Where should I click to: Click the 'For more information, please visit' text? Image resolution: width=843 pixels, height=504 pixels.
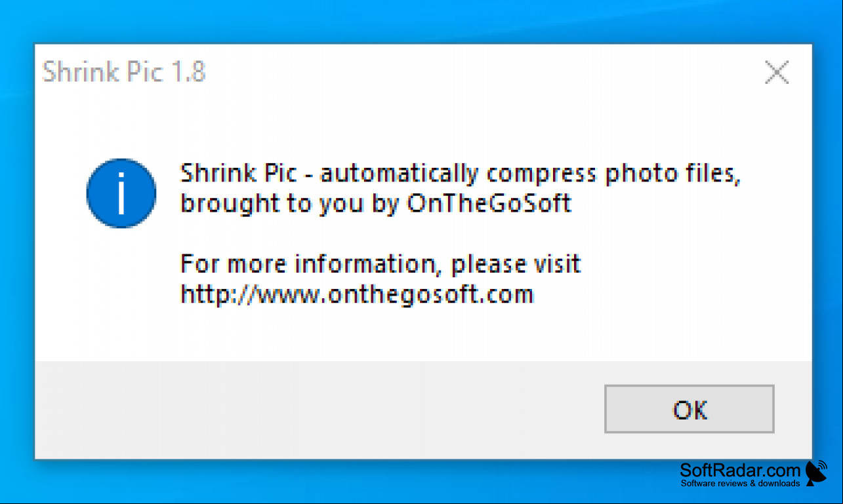coord(380,264)
